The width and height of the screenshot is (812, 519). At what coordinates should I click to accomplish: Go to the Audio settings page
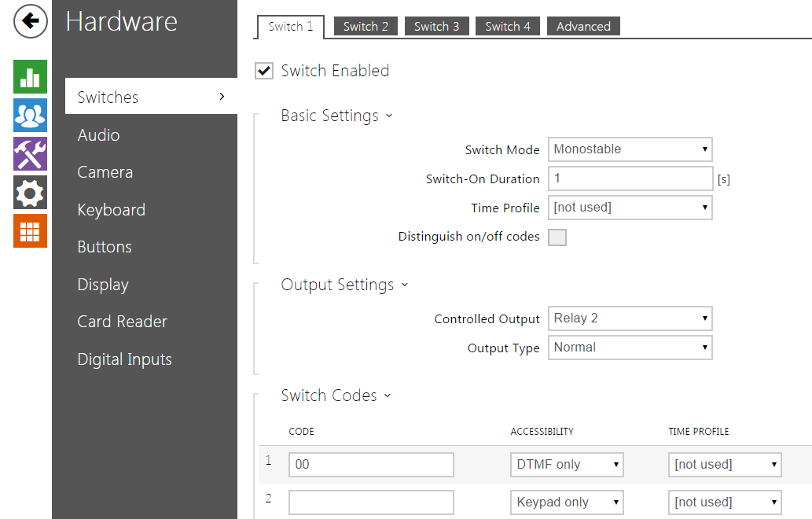[x=98, y=135]
